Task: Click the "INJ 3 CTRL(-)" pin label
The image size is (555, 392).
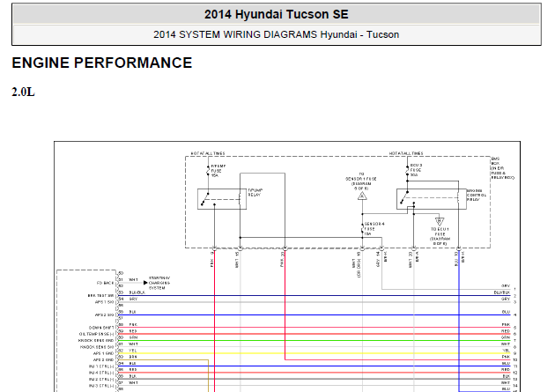Action: click(101, 386)
